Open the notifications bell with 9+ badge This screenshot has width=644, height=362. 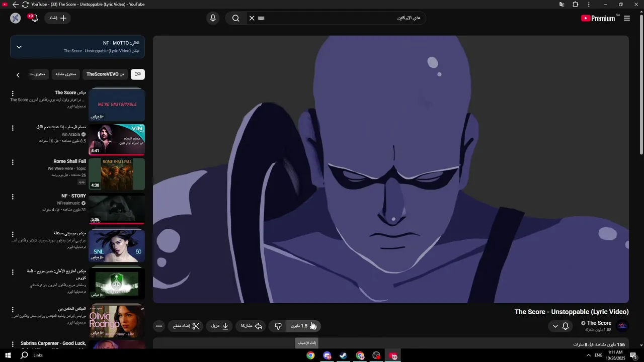click(x=34, y=18)
